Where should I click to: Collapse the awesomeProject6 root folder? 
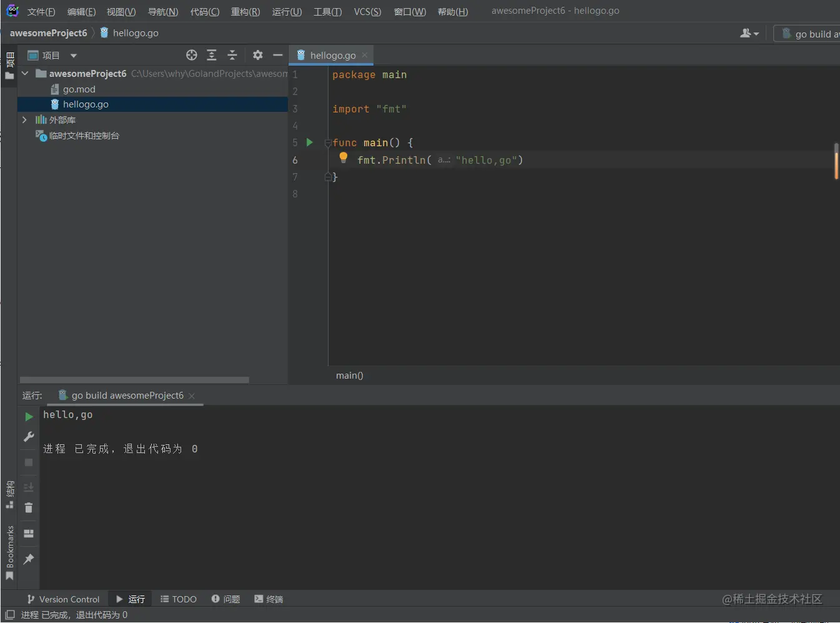click(25, 74)
